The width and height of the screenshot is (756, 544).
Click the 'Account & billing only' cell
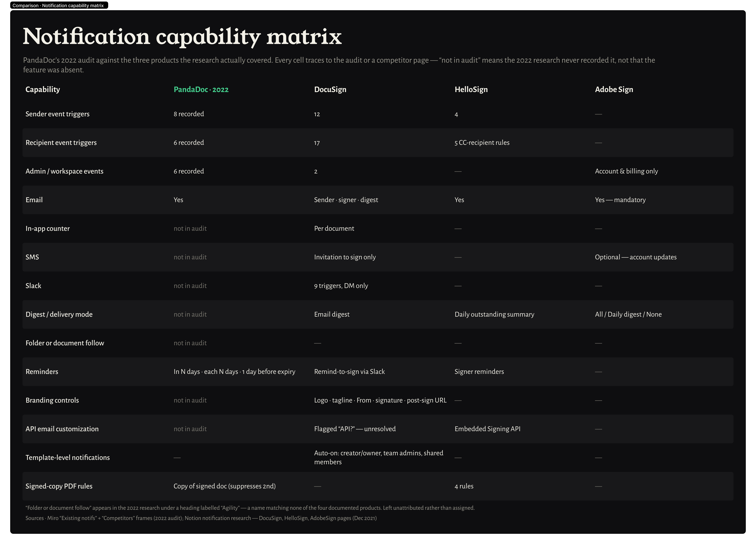pyautogui.click(x=626, y=171)
